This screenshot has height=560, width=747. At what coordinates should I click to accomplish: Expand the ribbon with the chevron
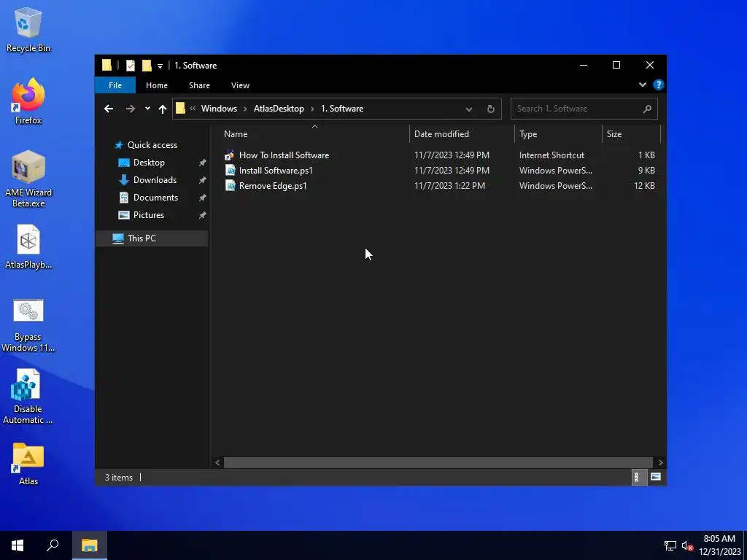pyautogui.click(x=642, y=85)
